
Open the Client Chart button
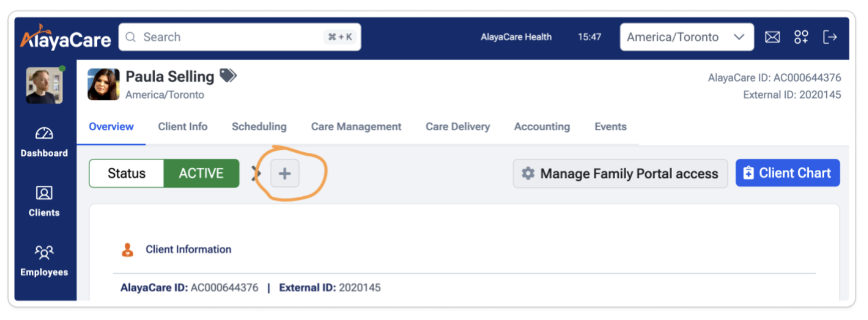(x=787, y=173)
